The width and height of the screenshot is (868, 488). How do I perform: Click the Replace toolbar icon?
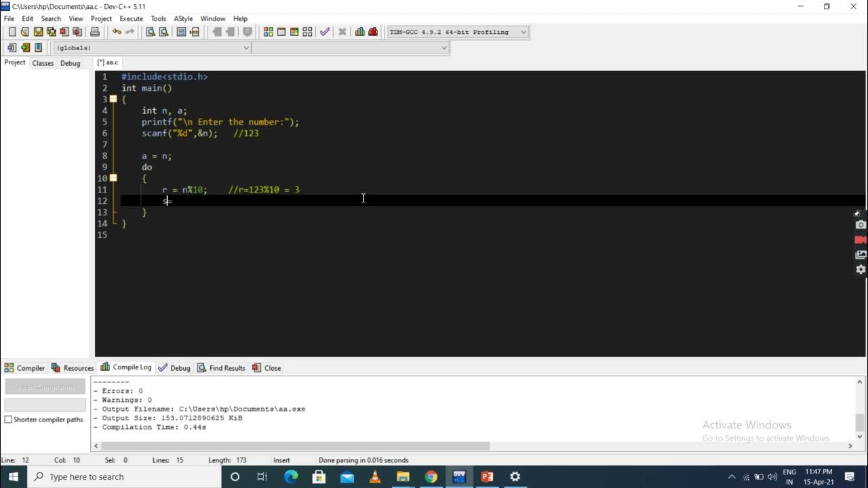pyautogui.click(x=163, y=32)
